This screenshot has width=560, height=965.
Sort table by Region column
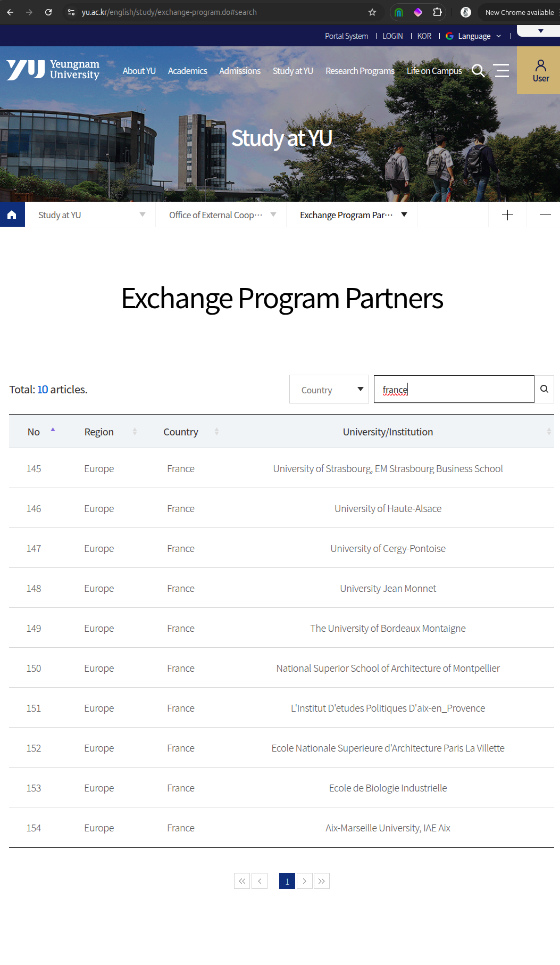click(x=135, y=432)
